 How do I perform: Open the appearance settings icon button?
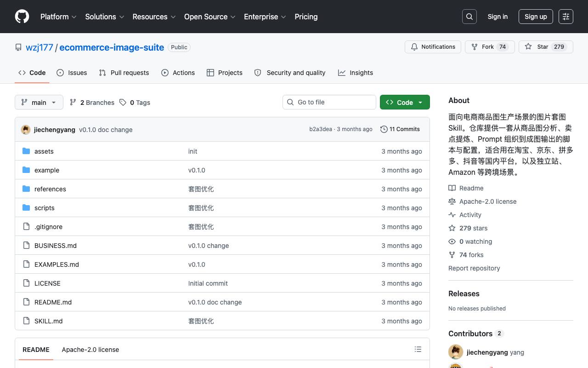pyautogui.click(x=566, y=17)
